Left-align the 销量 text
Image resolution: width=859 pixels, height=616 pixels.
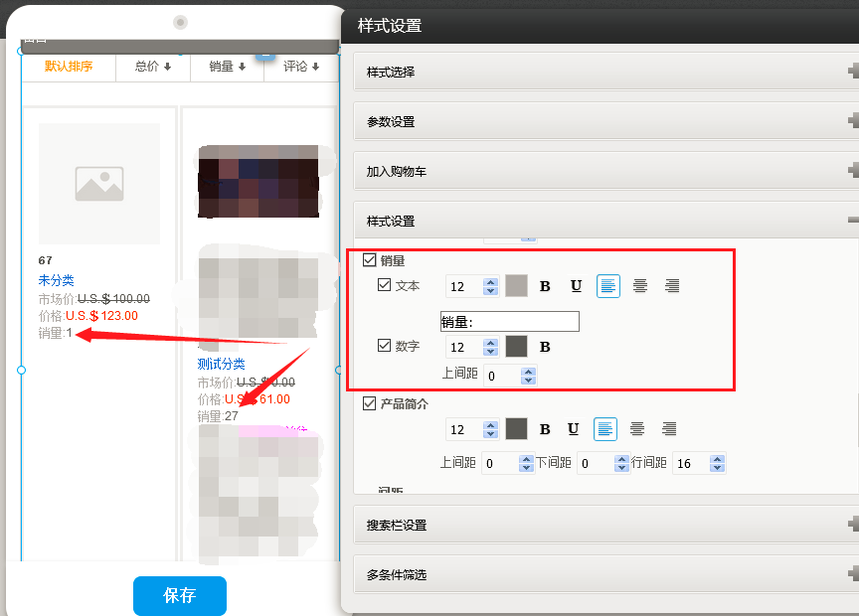(607, 286)
